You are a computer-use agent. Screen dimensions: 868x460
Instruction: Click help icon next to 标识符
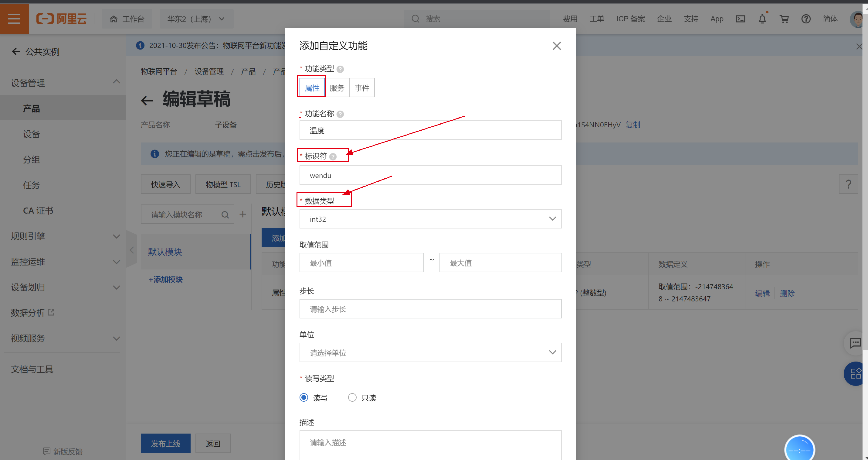pos(333,156)
